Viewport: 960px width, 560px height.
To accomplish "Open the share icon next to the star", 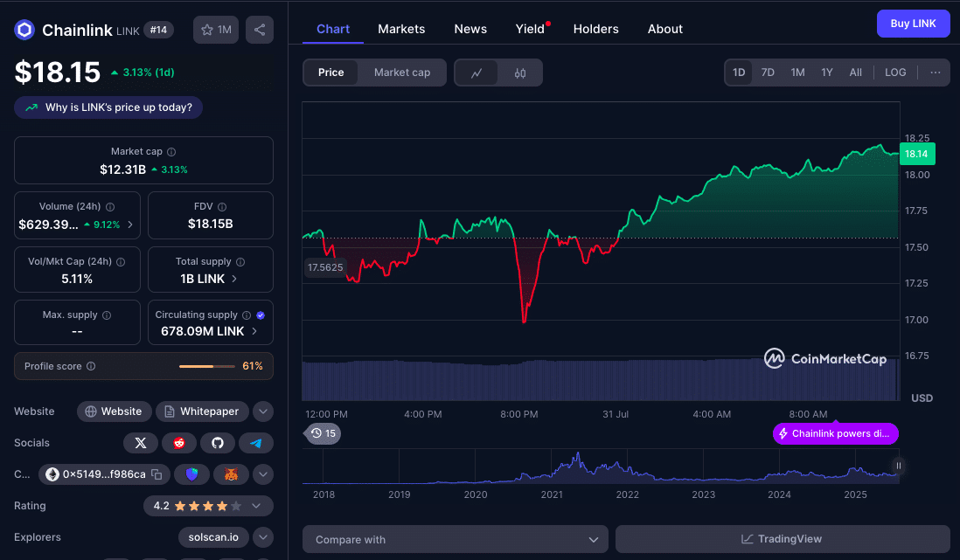I will (259, 29).
